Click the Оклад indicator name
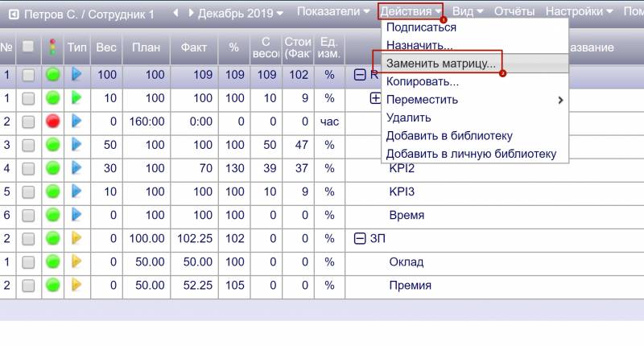 pyautogui.click(x=407, y=262)
